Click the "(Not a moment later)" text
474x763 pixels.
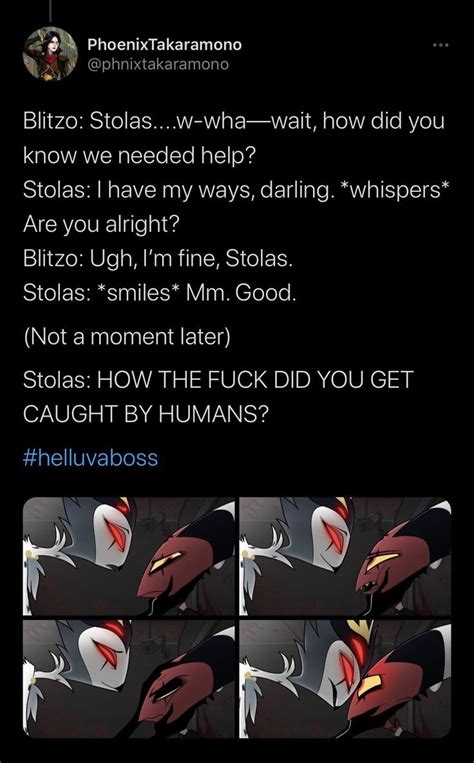(127, 337)
